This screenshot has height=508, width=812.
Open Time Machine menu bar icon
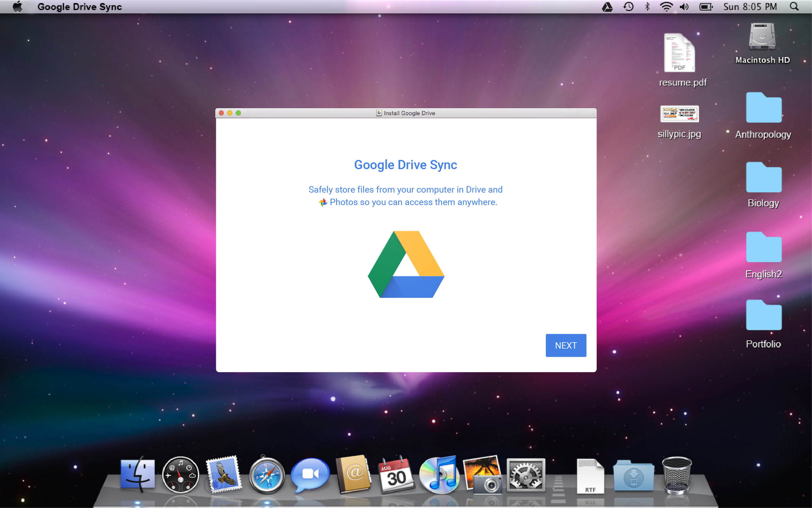click(x=628, y=7)
